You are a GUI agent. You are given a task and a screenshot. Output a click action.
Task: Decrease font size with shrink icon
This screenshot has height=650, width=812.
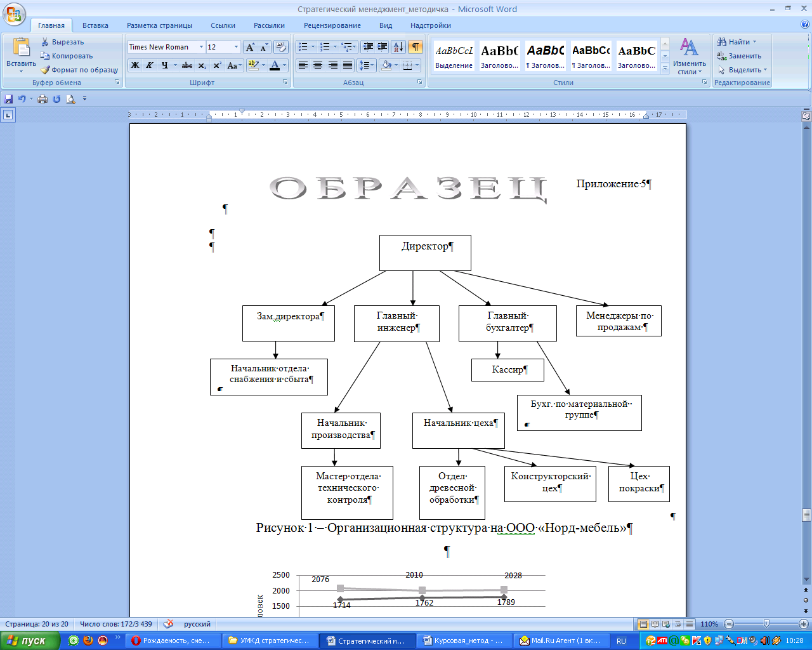click(x=265, y=47)
